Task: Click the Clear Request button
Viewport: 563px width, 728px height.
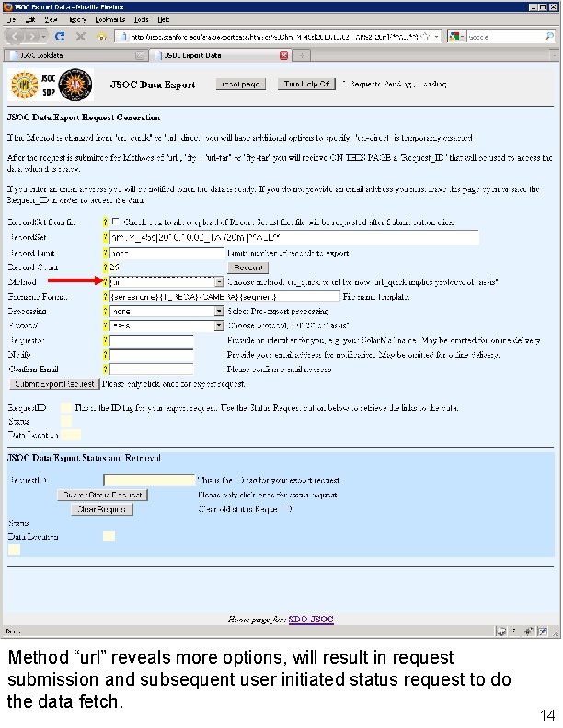Action: coord(102,509)
